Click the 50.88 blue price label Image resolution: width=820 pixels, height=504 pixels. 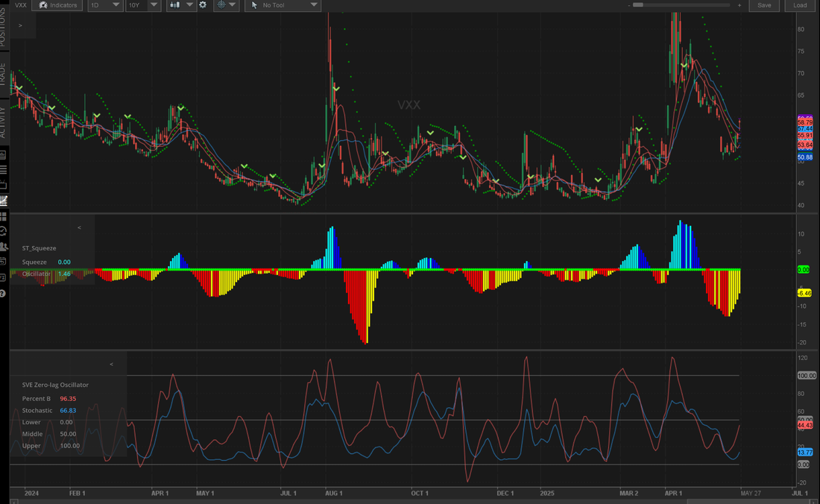coord(805,157)
